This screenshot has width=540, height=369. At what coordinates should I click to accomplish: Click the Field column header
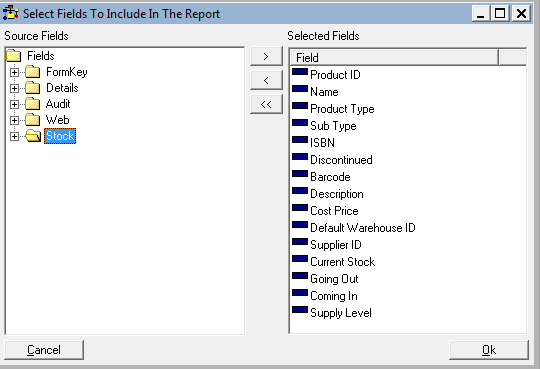394,58
